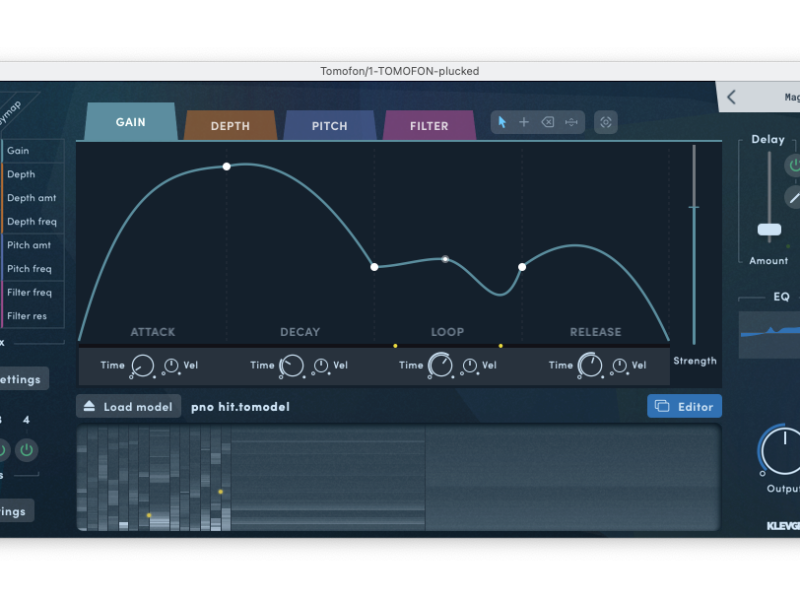Viewport: 800px width, 600px height.
Task: Go back with the left chevron arrow
Action: 731,97
